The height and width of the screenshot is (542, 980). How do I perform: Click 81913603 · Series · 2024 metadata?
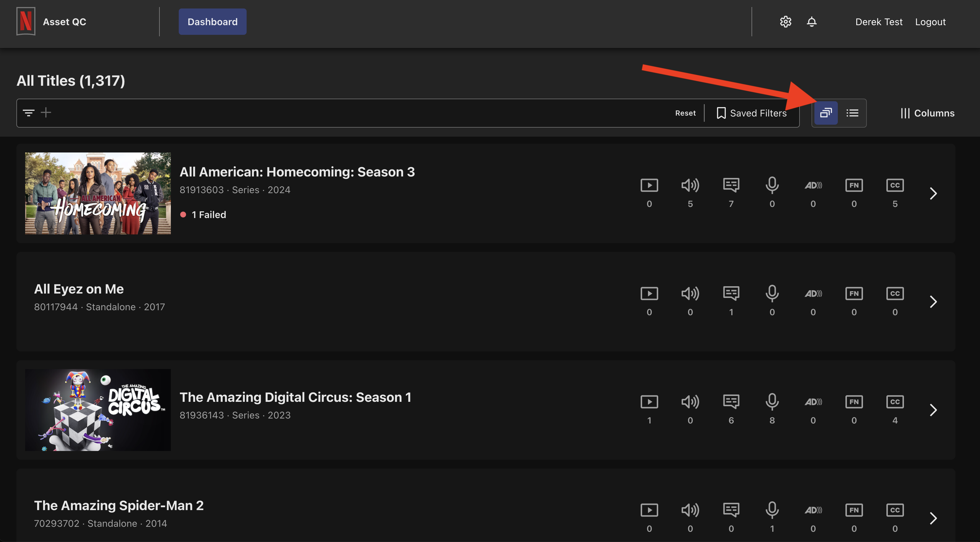coord(235,190)
